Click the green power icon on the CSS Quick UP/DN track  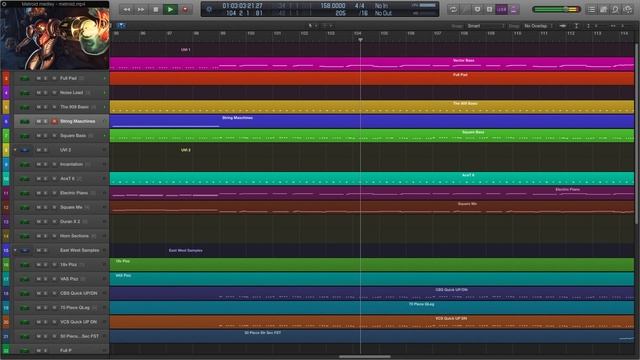[x=24, y=293]
